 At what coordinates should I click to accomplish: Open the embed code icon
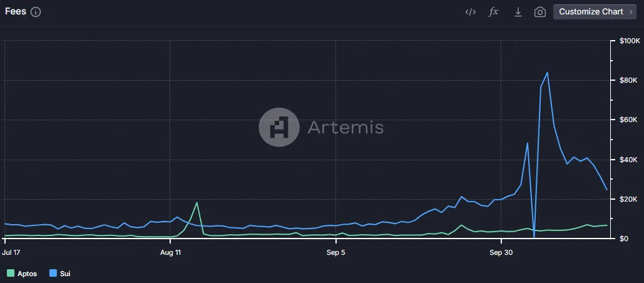pos(470,12)
